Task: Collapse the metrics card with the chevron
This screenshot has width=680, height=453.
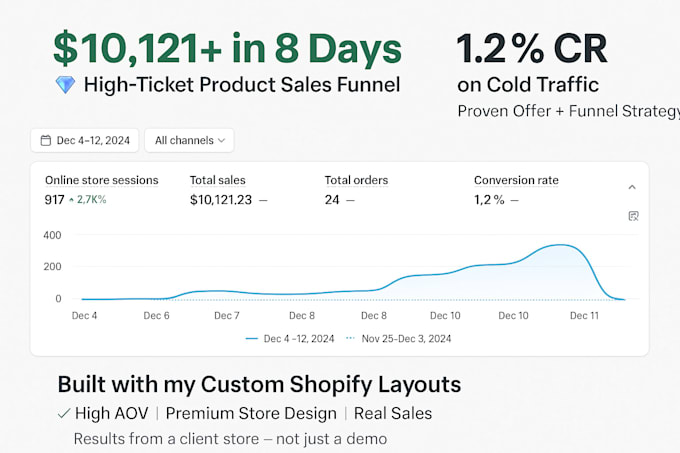Action: point(632,187)
